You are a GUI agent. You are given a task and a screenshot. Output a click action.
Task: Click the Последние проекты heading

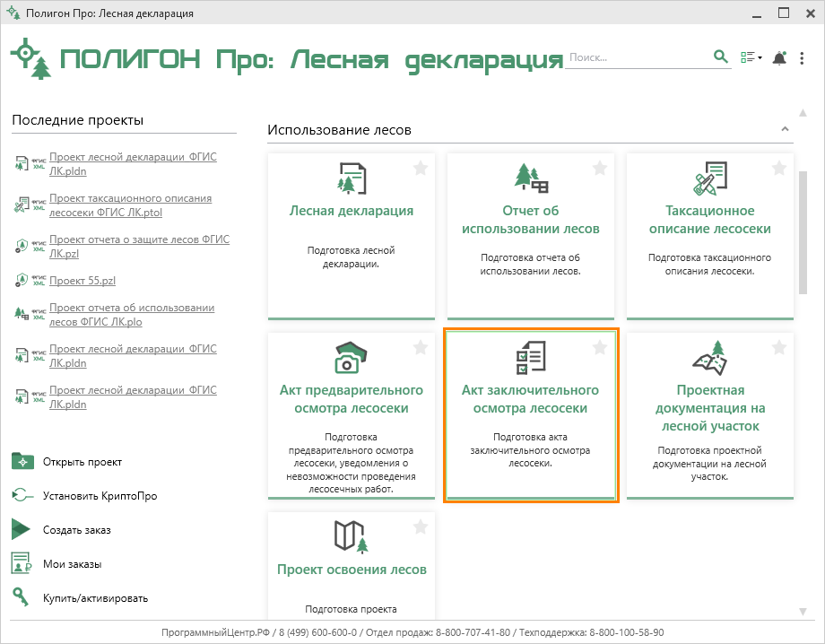pyautogui.click(x=78, y=120)
